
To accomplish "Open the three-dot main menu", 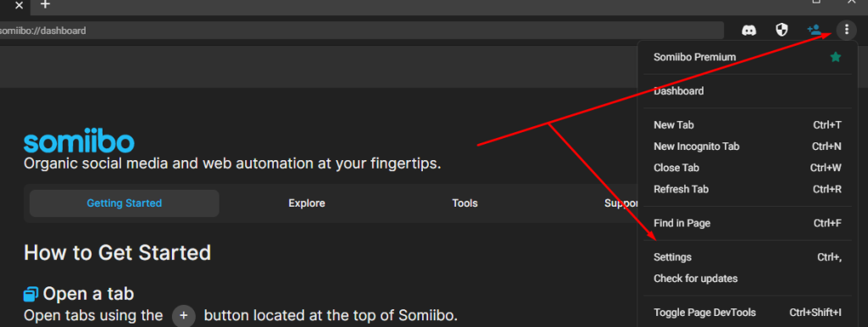I will click(847, 30).
